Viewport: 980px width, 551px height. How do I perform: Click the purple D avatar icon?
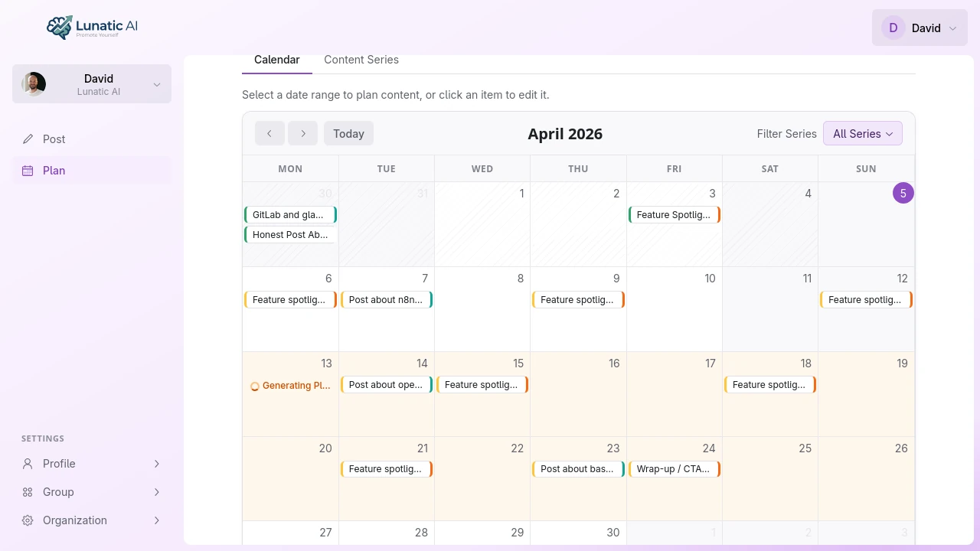tap(893, 28)
